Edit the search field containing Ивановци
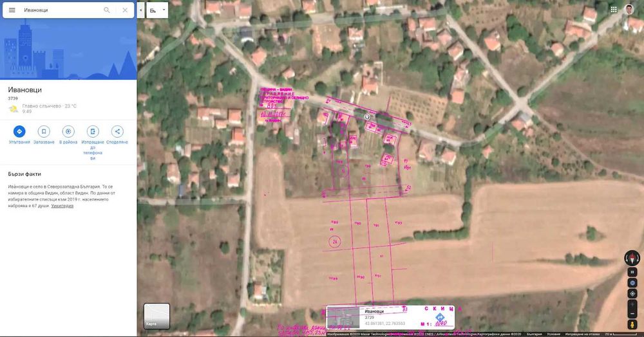 [x=62, y=10]
